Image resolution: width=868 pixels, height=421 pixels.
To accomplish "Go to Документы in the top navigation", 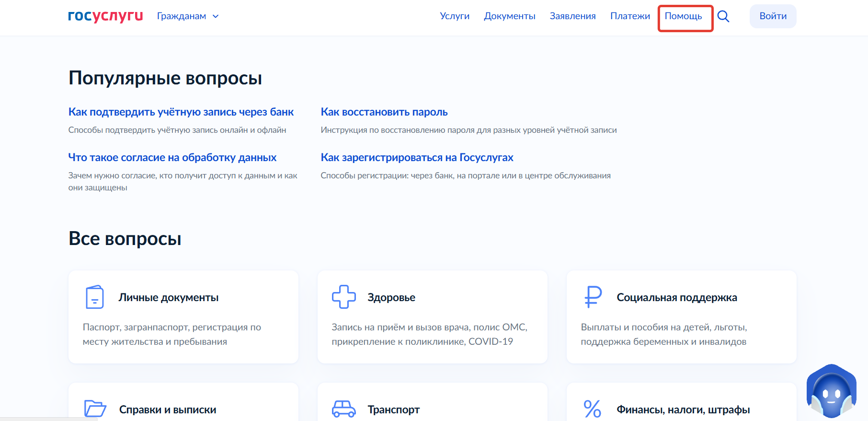I will pos(510,16).
